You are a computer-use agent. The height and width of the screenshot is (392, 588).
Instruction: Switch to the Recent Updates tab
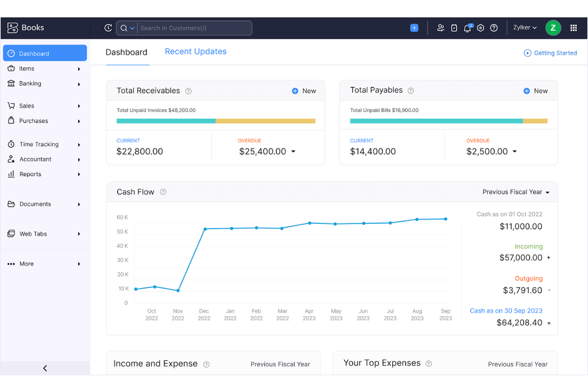tap(195, 51)
